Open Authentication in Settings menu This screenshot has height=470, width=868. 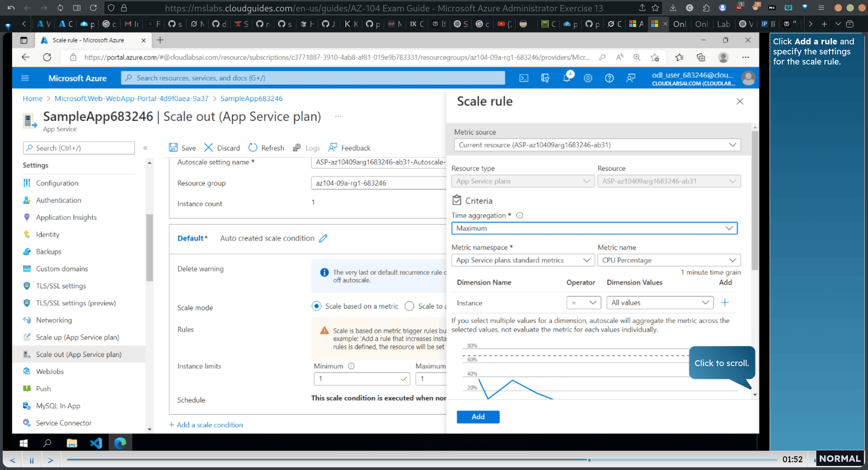[59, 200]
